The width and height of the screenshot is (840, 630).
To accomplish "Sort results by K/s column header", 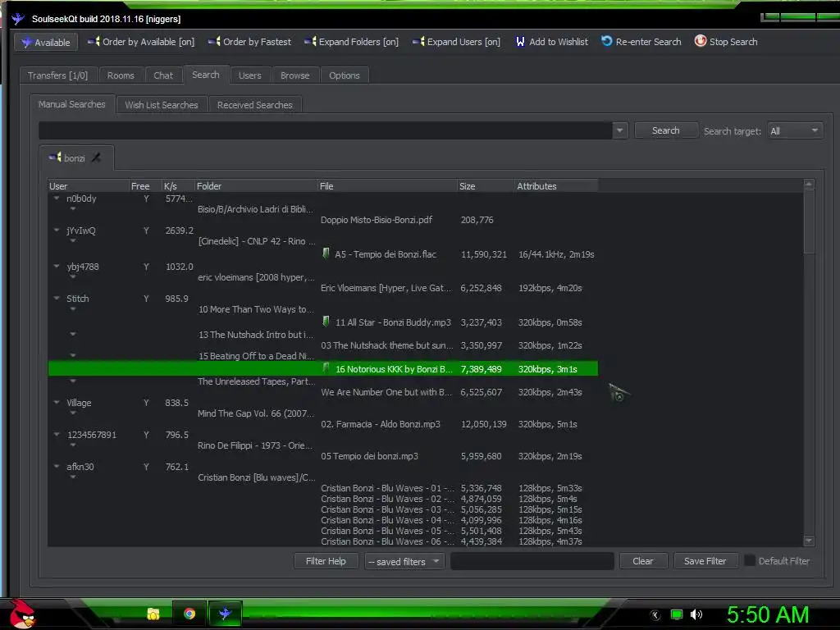I will [178, 186].
